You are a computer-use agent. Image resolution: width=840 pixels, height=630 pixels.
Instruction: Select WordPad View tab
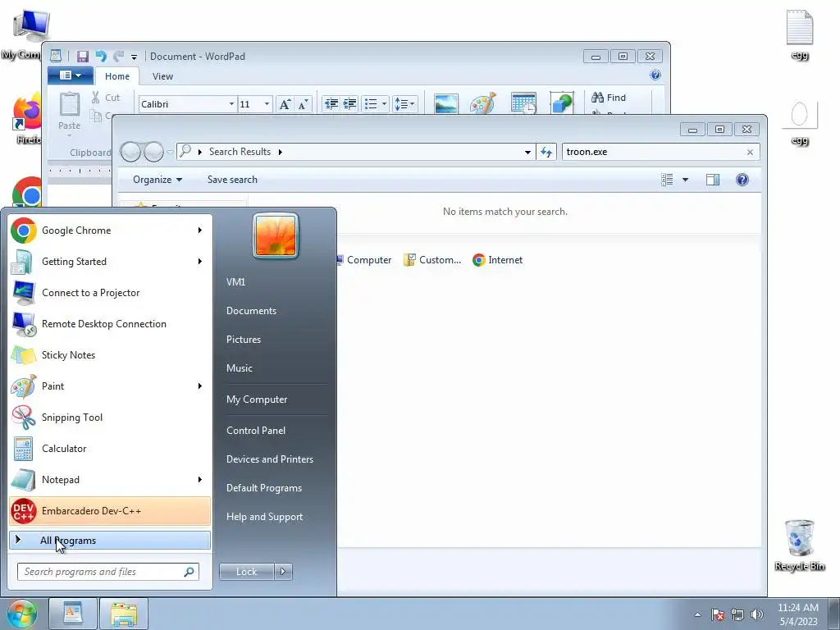(163, 76)
